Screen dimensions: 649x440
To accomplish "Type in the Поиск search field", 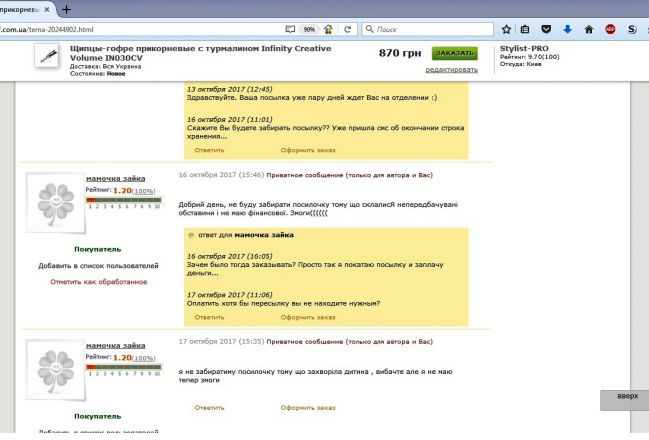I will click(x=430, y=30).
